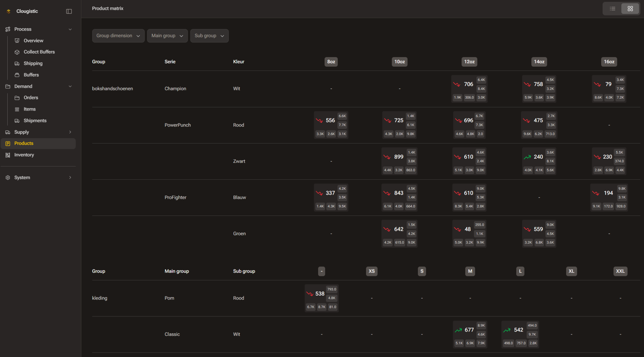Go to Items page
This screenshot has height=357, width=644.
[x=30, y=109]
